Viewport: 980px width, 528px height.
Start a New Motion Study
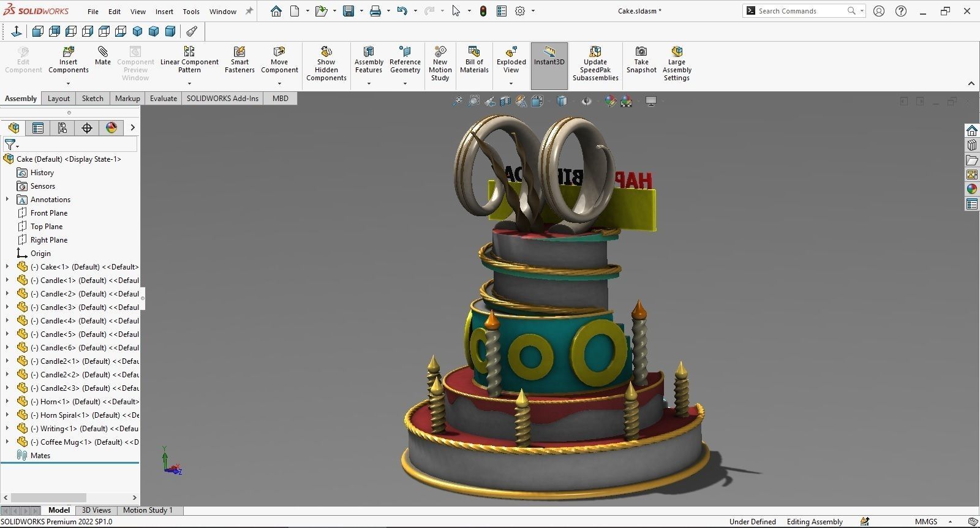tap(440, 63)
